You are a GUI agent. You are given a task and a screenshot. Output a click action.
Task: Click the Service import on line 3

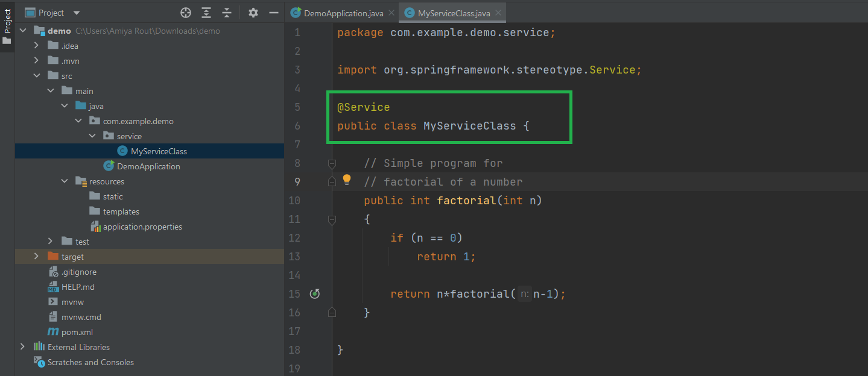point(612,70)
